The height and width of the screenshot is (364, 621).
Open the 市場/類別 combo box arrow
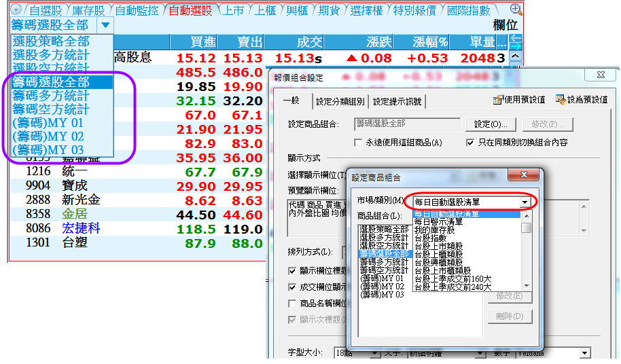pyautogui.click(x=525, y=202)
